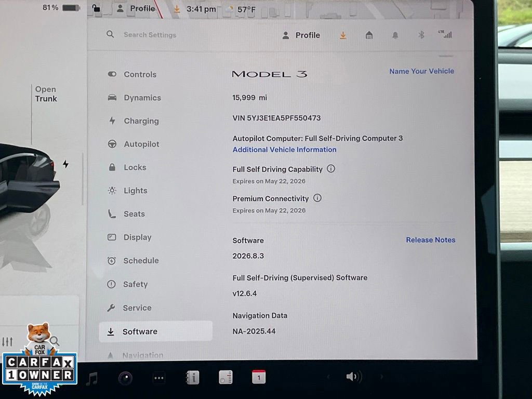532x399 pixels.
Task: Select Schedule in the settings sidebar
Action: [132, 261]
